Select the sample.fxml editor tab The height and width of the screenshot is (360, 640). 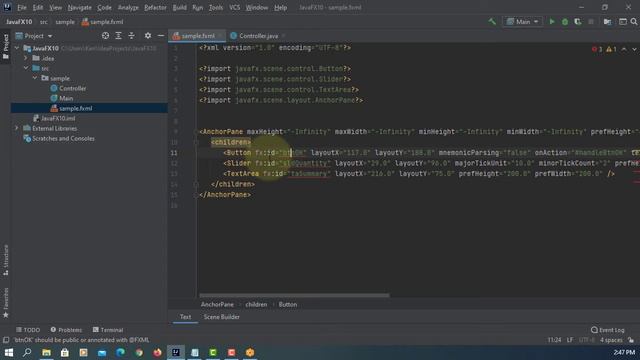tap(198, 36)
